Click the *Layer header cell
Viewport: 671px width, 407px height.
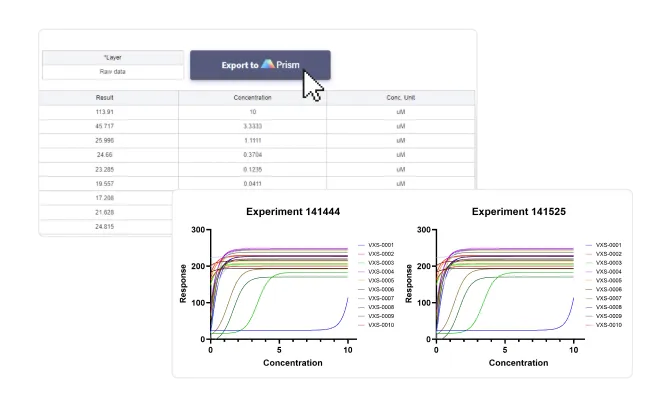[113, 58]
